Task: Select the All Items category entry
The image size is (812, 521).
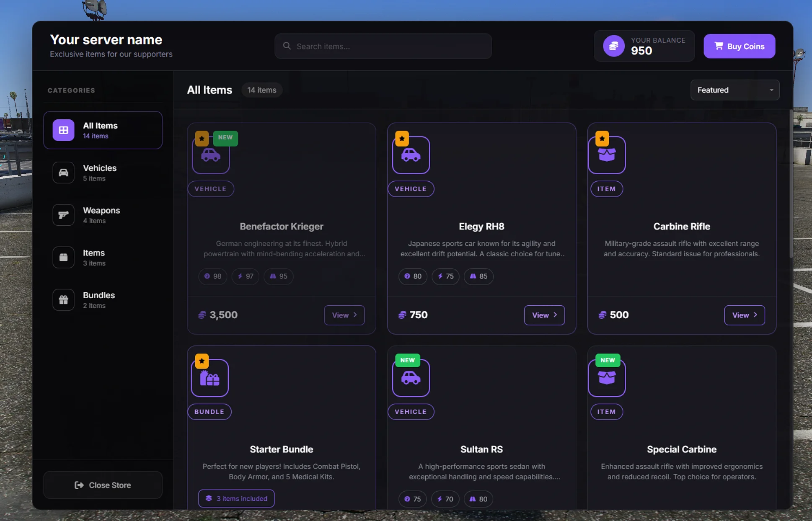Action: click(103, 130)
